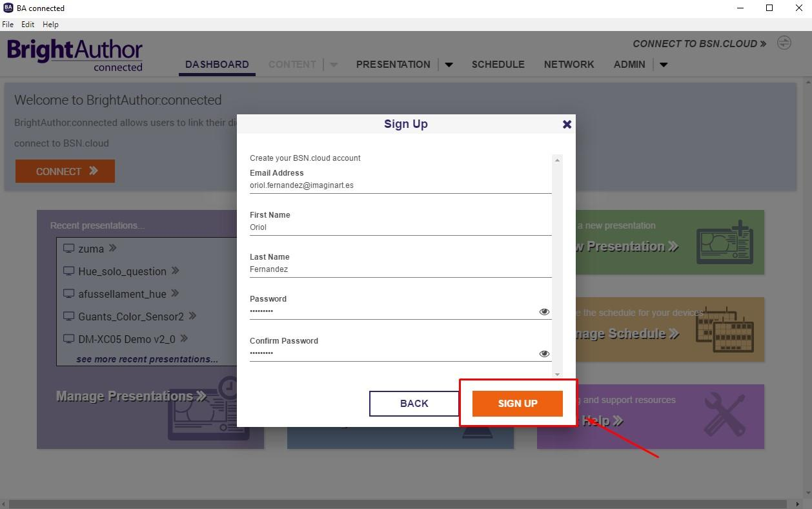Click the window scrollbar down arrow
Viewport: 812px width, 509px height.
point(807,493)
